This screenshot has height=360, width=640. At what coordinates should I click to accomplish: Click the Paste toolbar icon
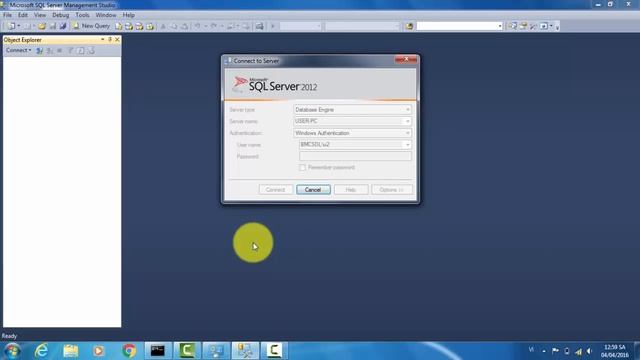point(184,26)
